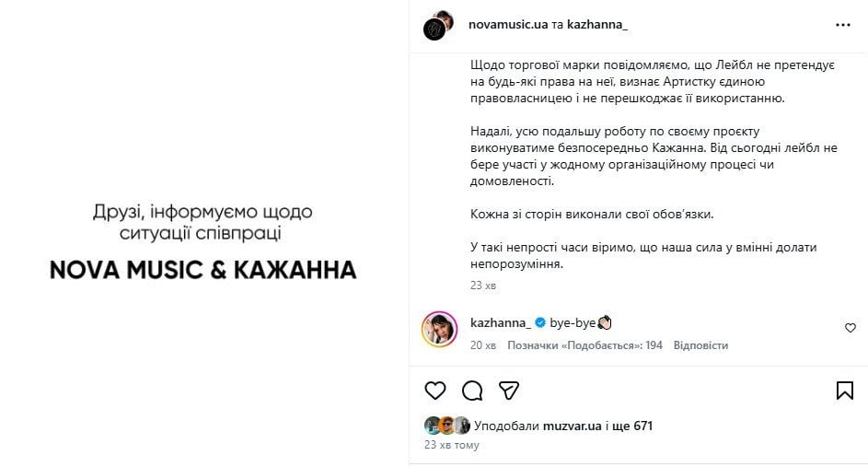
Task: Share the post using the paper plane icon
Action: coord(508,391)
